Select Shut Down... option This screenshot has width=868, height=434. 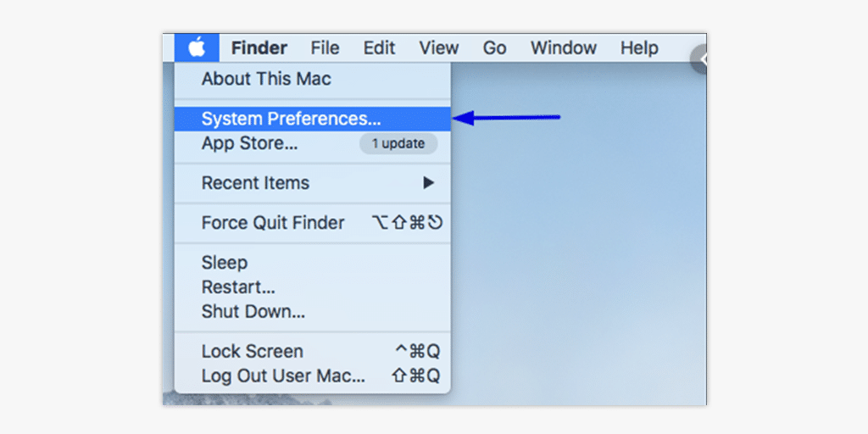(253, 311)
